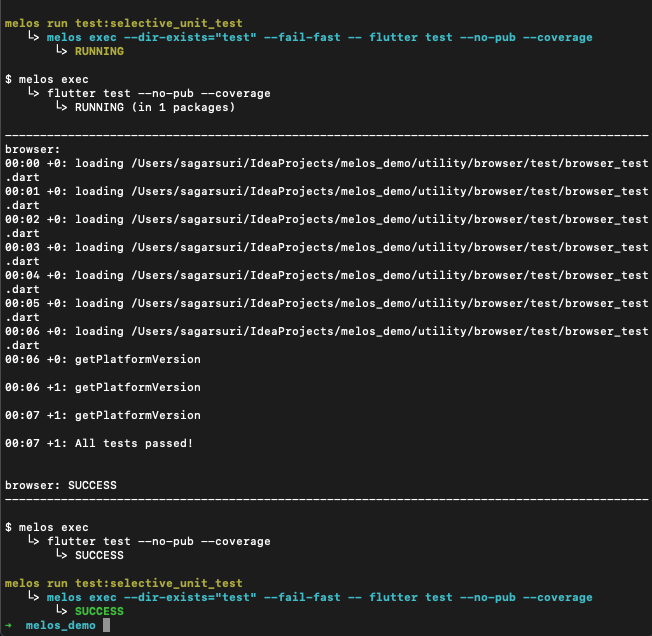
Task: Click the yellow RUNNING status line
Action: coord(99,51)
